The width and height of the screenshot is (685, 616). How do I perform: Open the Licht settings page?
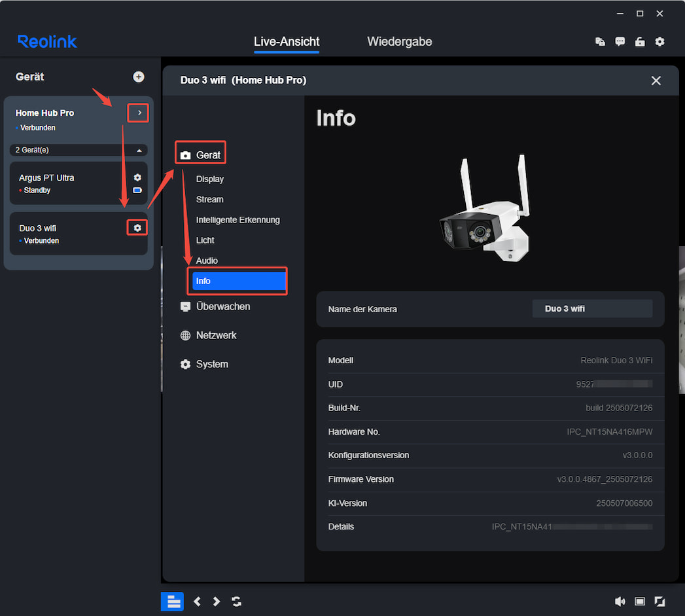[x=205, y=240]
